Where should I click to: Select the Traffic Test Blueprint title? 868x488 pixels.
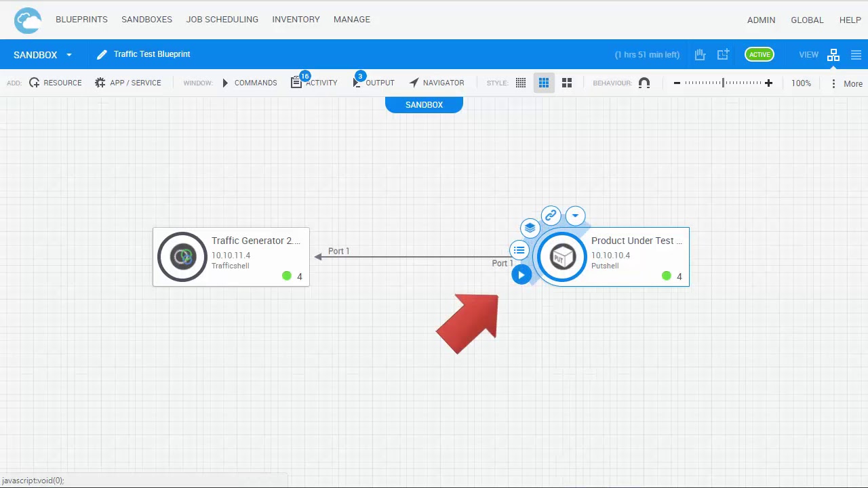coord(152,54)
